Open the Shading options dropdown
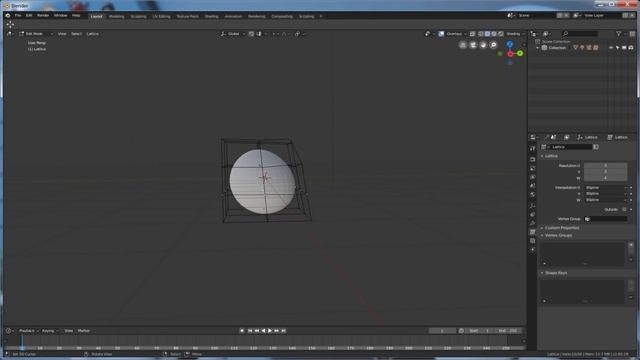The height and width of the screenshot is (360, 640). [515, 34]
